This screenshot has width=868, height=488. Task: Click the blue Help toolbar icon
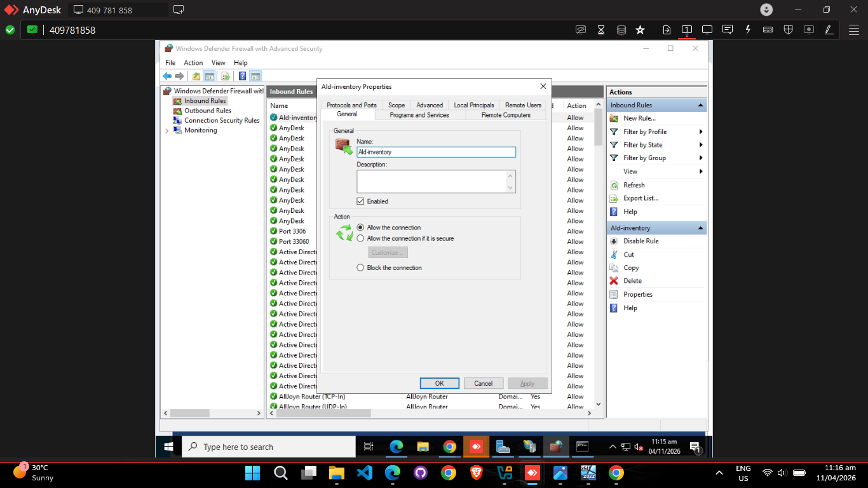coord(242,76)
